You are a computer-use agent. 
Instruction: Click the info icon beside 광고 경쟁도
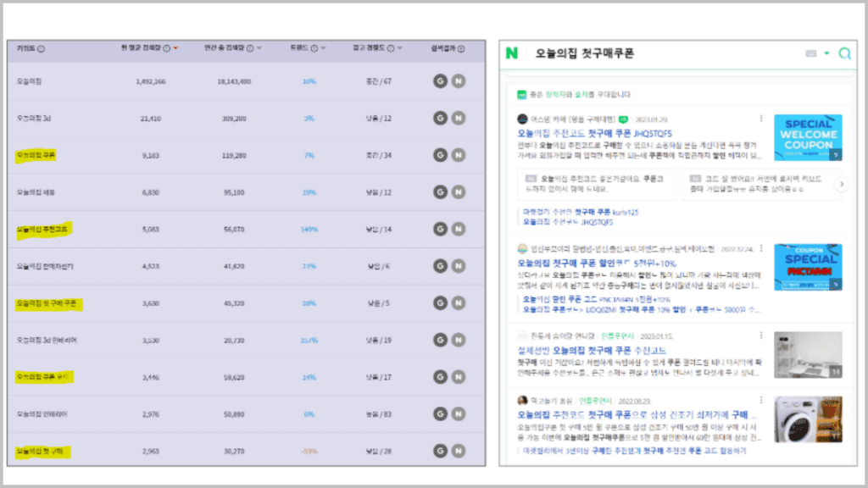pos(391,48)
